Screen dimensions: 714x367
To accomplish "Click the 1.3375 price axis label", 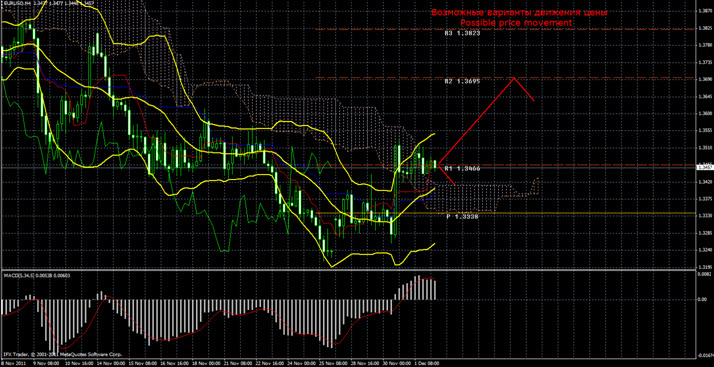I will (704, 199).
